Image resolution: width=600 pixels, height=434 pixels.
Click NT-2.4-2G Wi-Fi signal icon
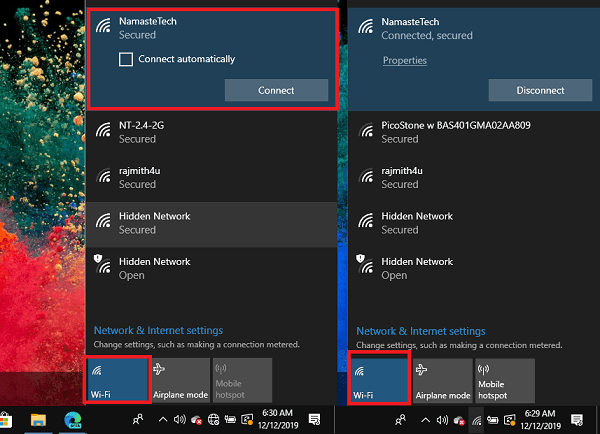coord(103,130)
